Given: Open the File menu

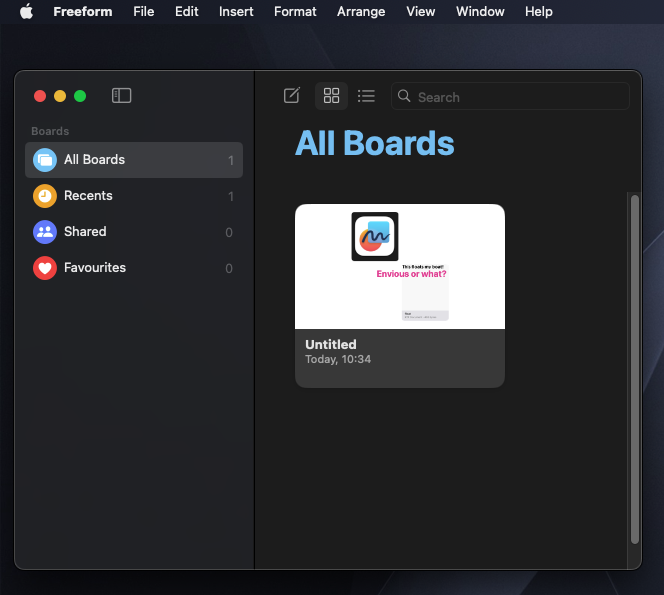Looking at the screenshot, I should pyautogui.click(x=144, y=11).
